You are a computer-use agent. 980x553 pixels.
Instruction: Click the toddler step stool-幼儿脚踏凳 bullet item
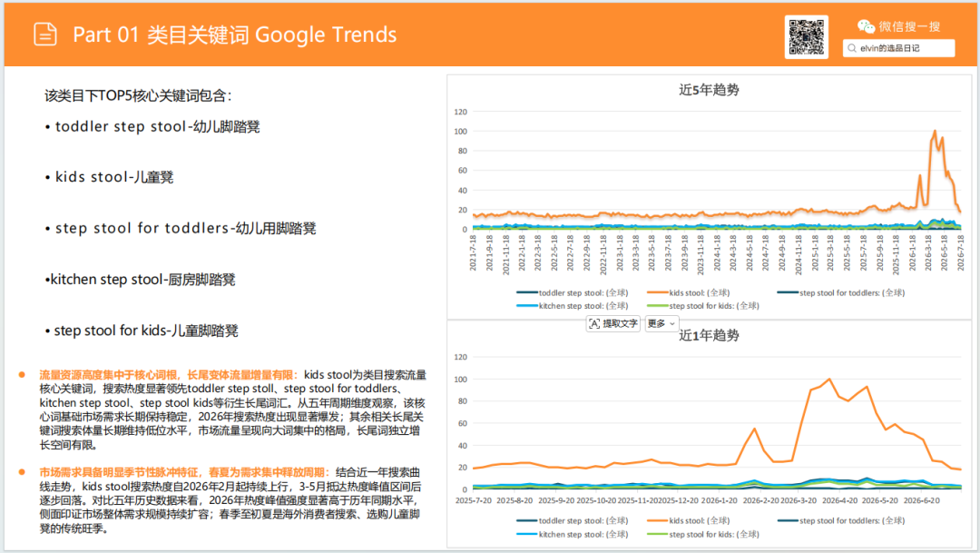tap(152, 126)
